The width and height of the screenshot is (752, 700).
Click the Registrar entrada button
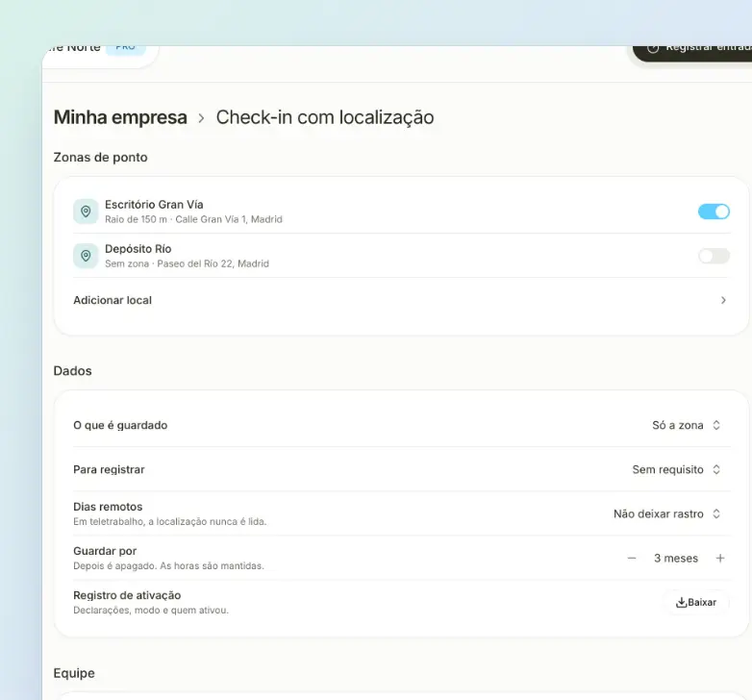(692, 53)
